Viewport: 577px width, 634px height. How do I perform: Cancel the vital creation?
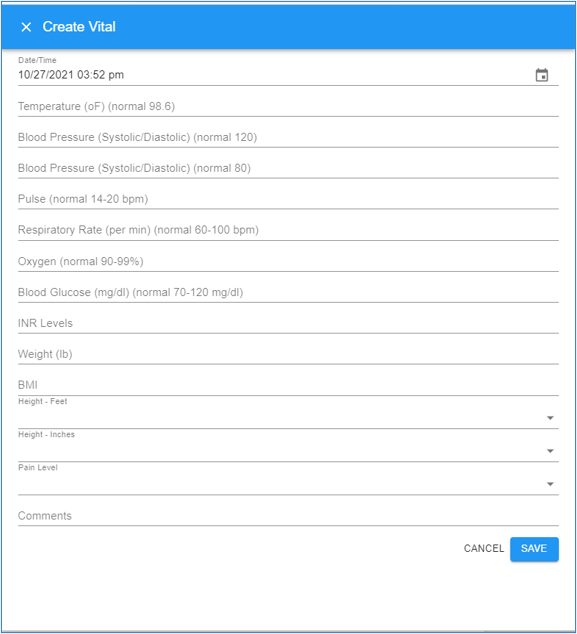(484, 548)
